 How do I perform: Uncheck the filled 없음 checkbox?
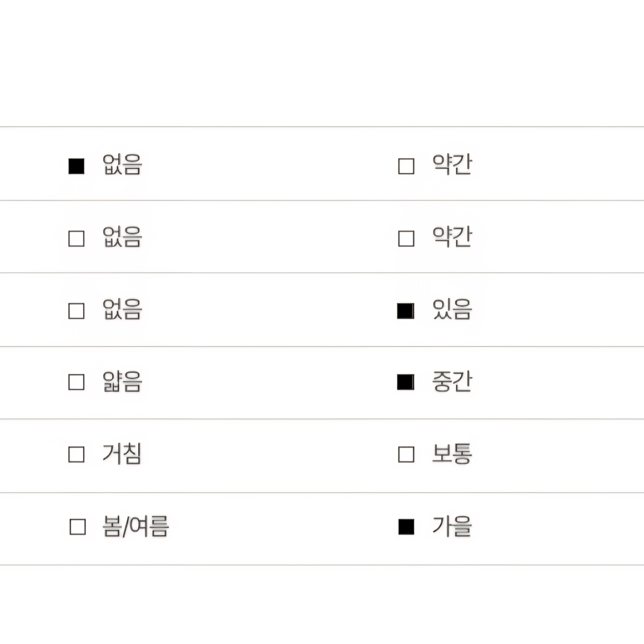[x=76, y=166]
